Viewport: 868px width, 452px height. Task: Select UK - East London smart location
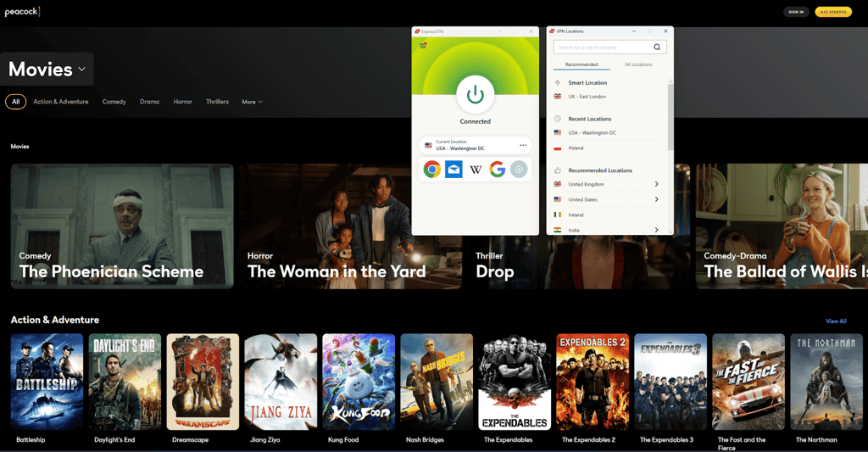[x=587, y=97]
